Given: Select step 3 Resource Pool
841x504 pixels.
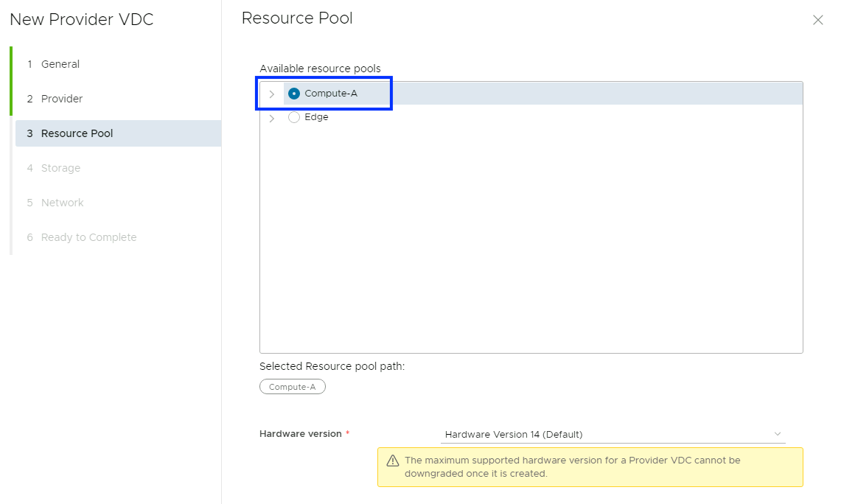Looking at the screenshot, I should (77, 133).
